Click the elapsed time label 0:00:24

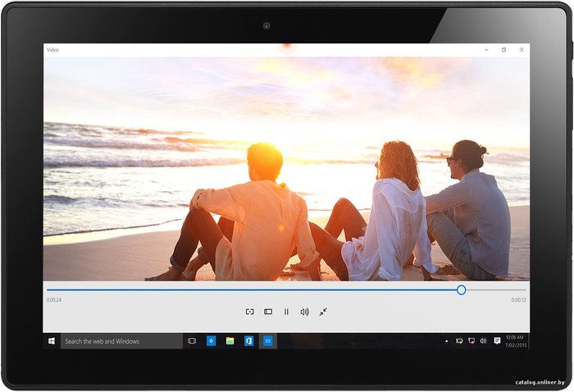coord(54,300)
